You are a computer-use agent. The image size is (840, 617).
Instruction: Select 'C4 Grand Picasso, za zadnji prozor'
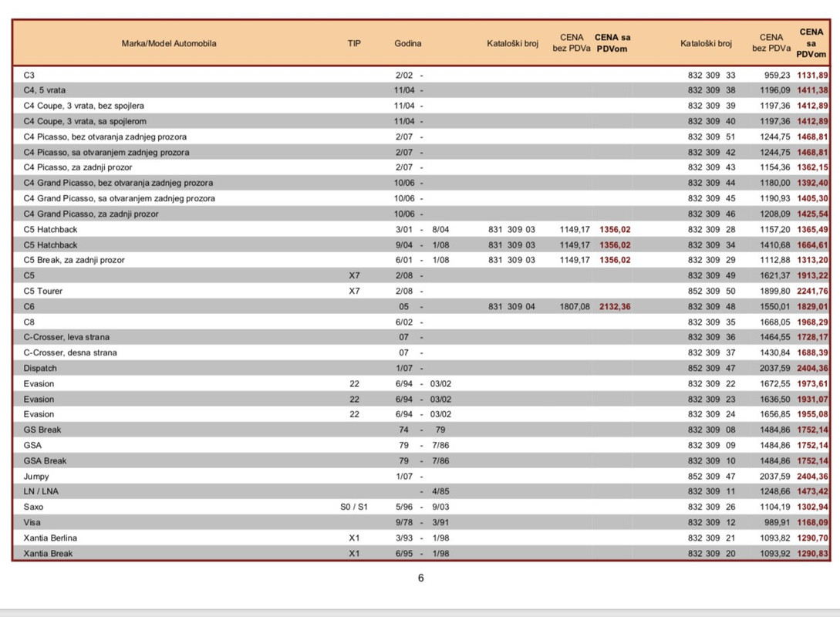[90, 214]
